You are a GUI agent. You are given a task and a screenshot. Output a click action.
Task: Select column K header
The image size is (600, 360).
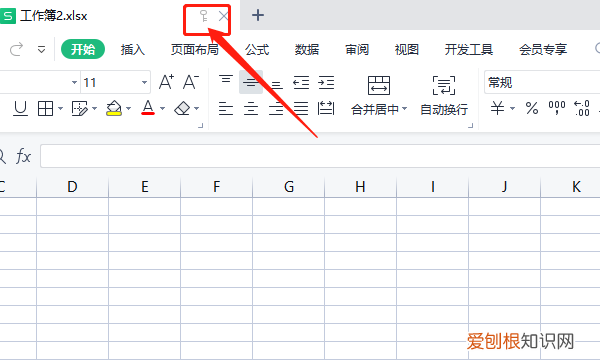[x=571, y=187]
